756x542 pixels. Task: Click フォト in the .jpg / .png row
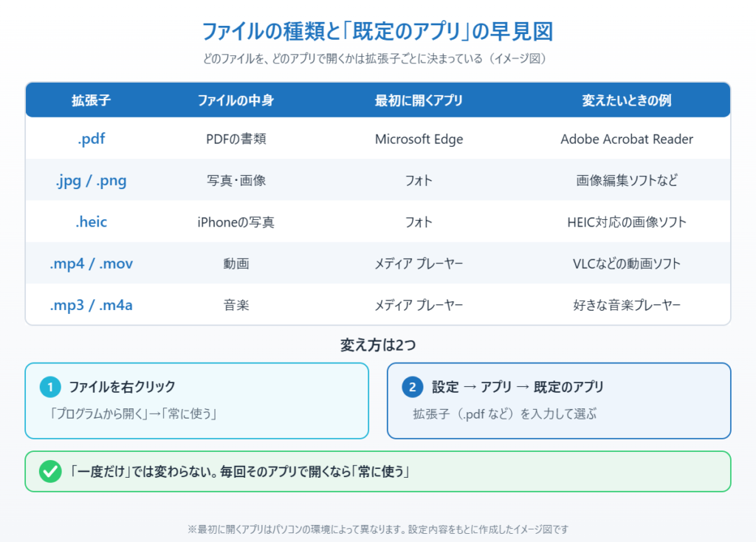pyautogui.click(x=419, y=180)
